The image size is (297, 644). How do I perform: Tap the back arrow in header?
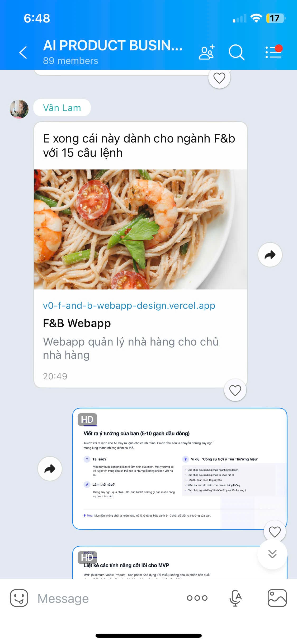[x=23, y=52]
